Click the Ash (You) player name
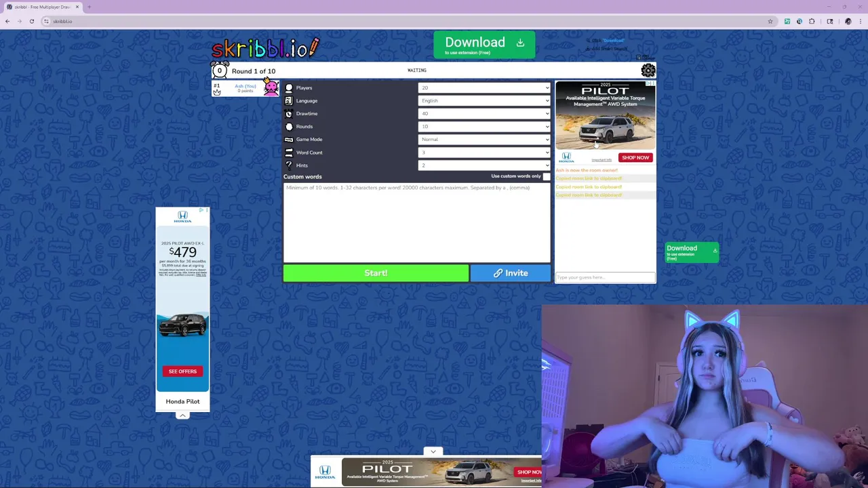Screen dimensions: 868x488 pos(245,86)
